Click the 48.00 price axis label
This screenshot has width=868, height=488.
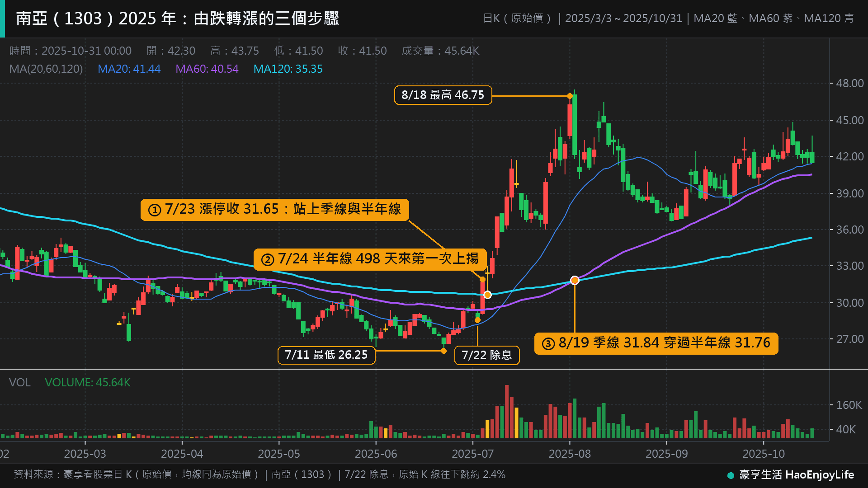point(849,83)
